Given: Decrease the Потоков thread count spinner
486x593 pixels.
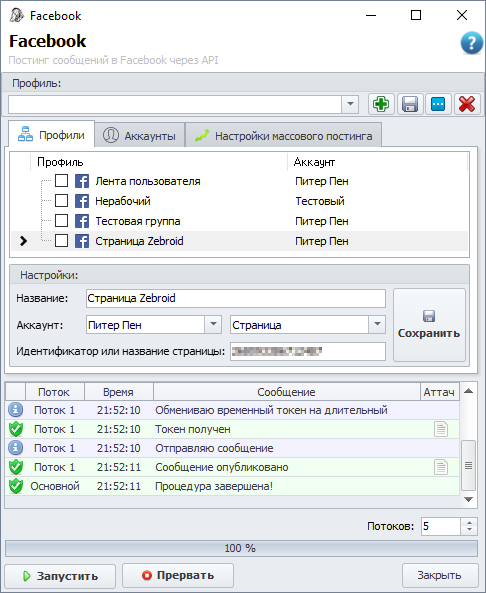Looking at the screenshot, I should pos(469,530).
